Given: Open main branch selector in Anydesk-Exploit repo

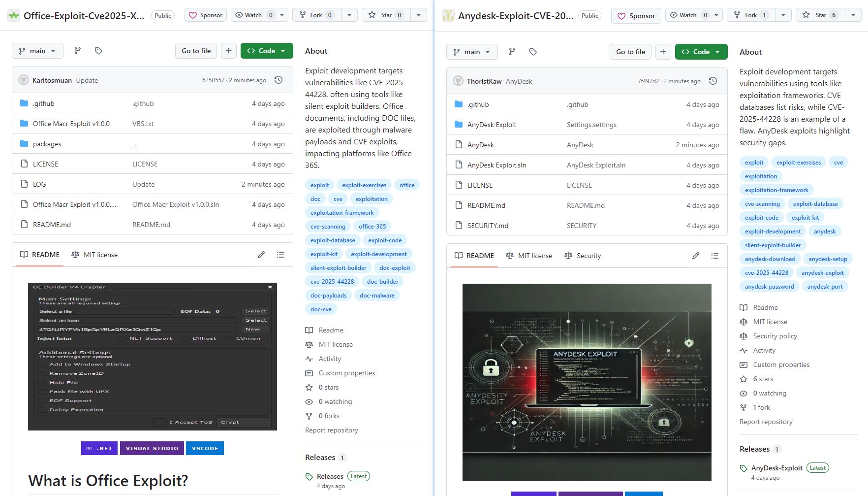Looking at the screenshot, I should point(472,52).
